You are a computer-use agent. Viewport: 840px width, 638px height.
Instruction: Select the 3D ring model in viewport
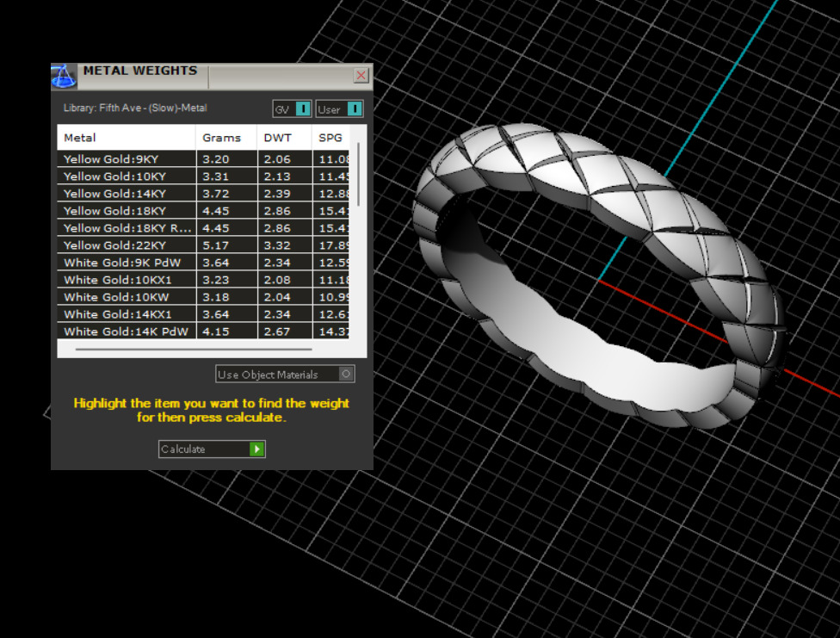[x=598, y=276]
